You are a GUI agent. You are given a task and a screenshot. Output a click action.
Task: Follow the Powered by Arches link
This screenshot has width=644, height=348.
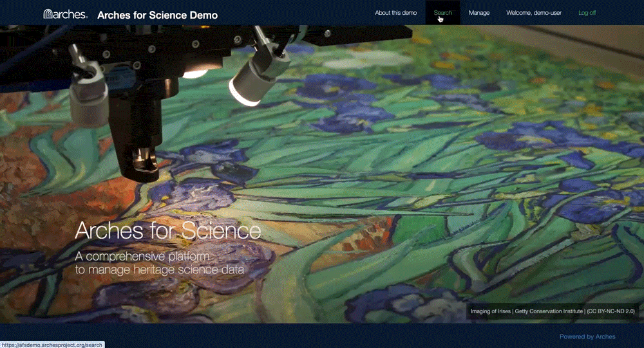click(x=587, y=336)
